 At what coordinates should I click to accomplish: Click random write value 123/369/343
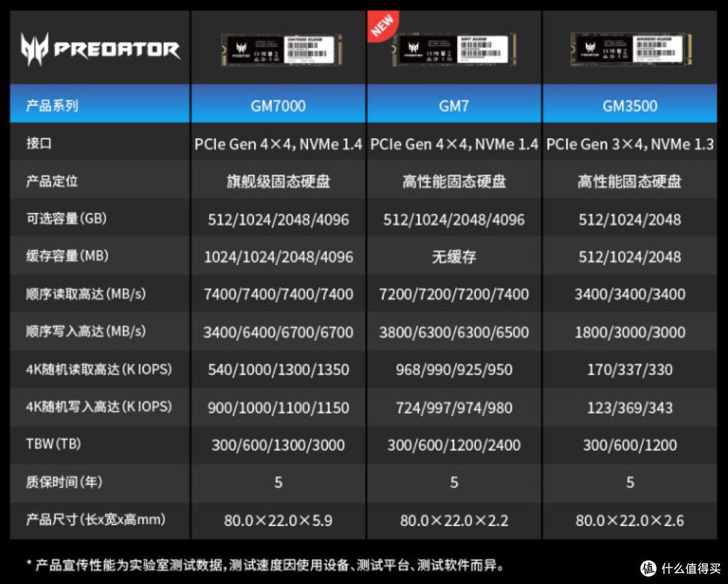(630, 408)
